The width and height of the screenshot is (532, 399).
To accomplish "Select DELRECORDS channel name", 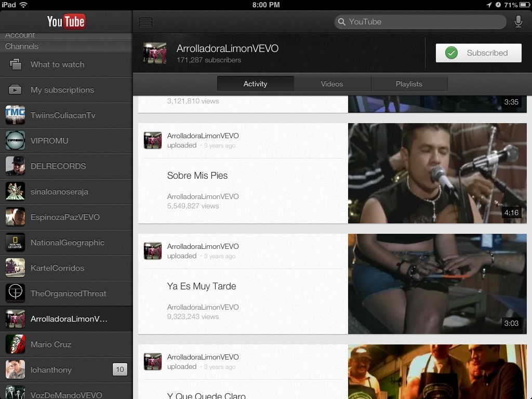I will 58,166.
